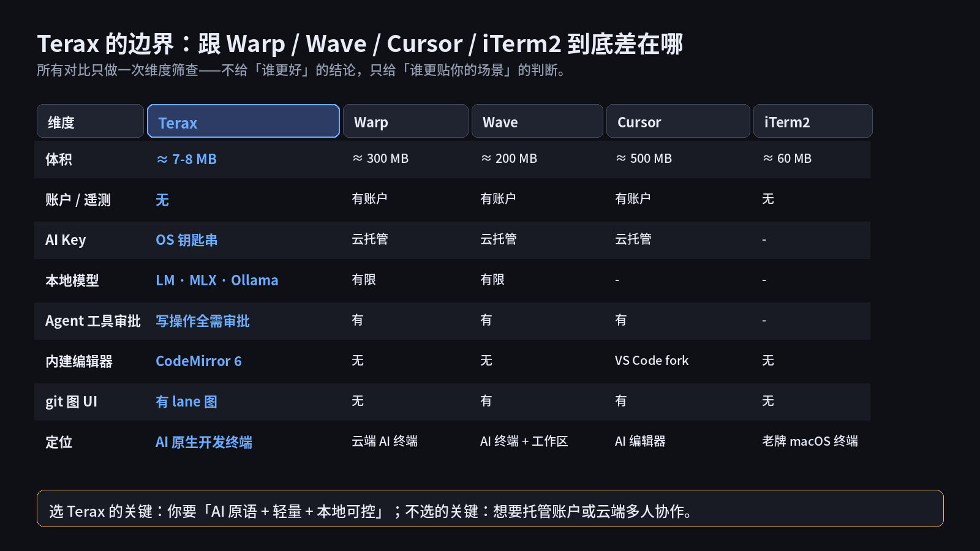Viewport: 980px width, 551px height.
Task: Click the Cursor column header
Action: tap(678, 121)
